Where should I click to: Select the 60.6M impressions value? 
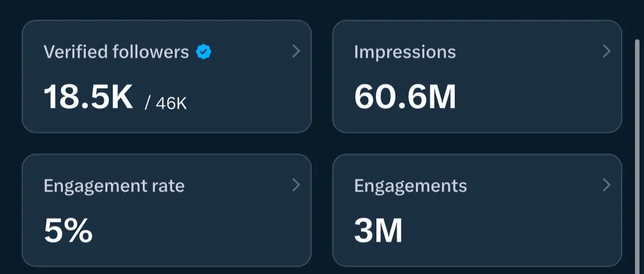click(x=405, y=97)
